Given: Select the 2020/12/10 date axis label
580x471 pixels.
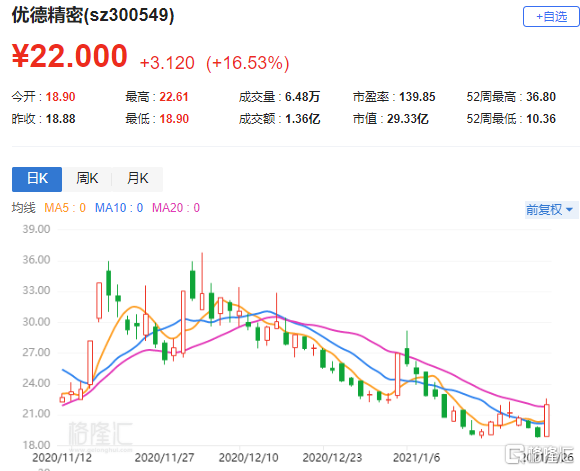Looking at the screenshot, I should 249,458.
